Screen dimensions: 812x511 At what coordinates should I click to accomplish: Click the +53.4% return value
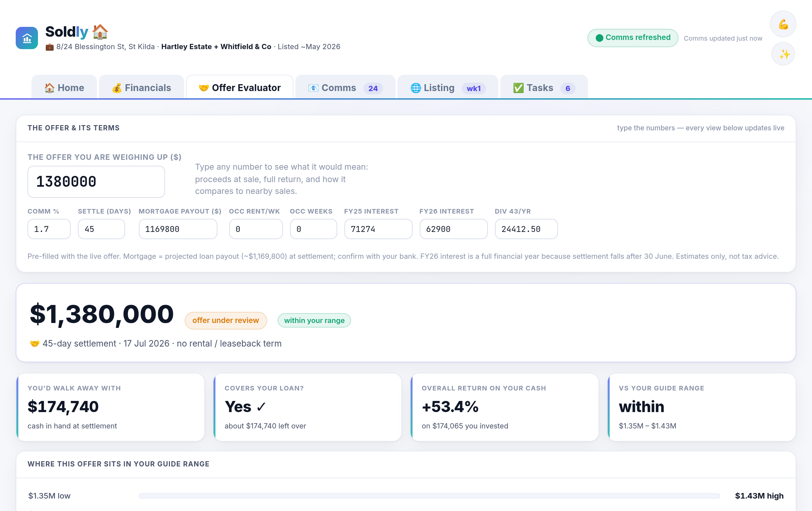pos(450,407)
